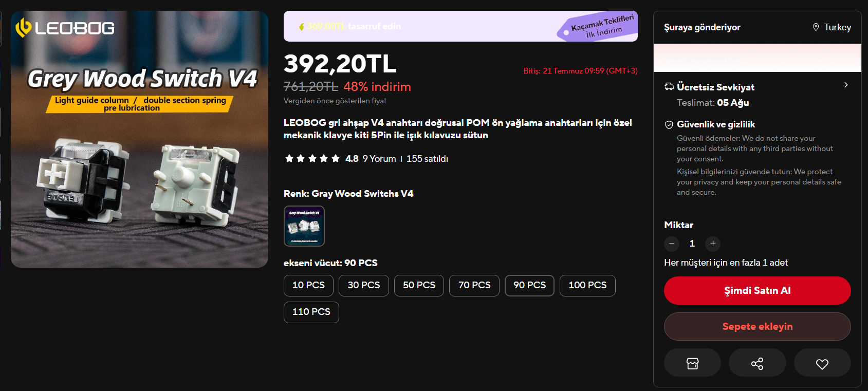Select the 10 PCS option
Screen dimensions: 868x391
point(308,285)
